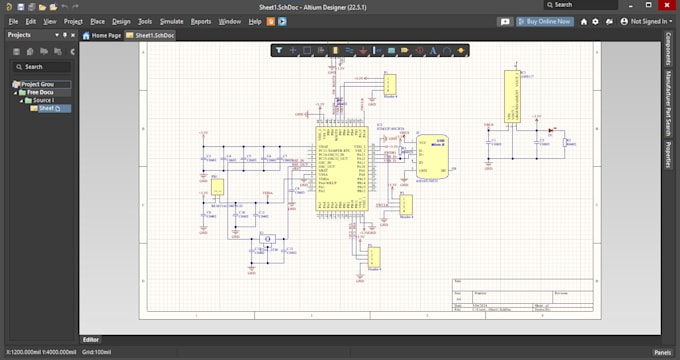This screenshot has width=680, height=360.
Task: Open the feedback comment icon
Action: click(505, 21)
